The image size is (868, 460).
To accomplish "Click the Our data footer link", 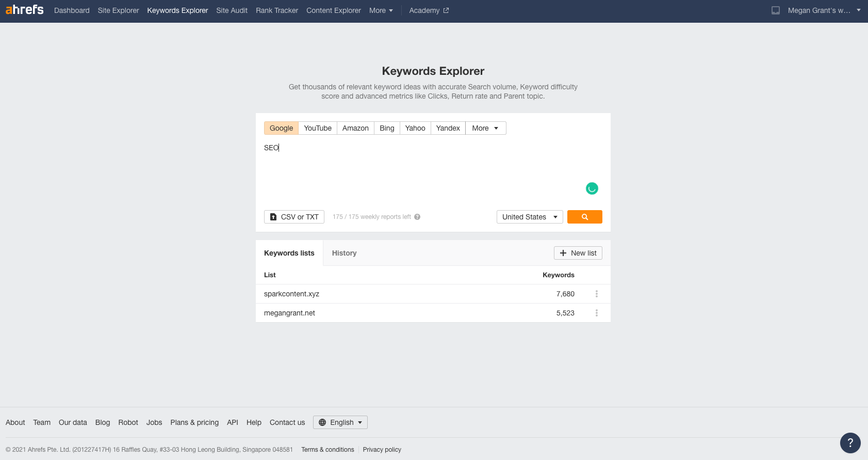I will tap(73, 422).
